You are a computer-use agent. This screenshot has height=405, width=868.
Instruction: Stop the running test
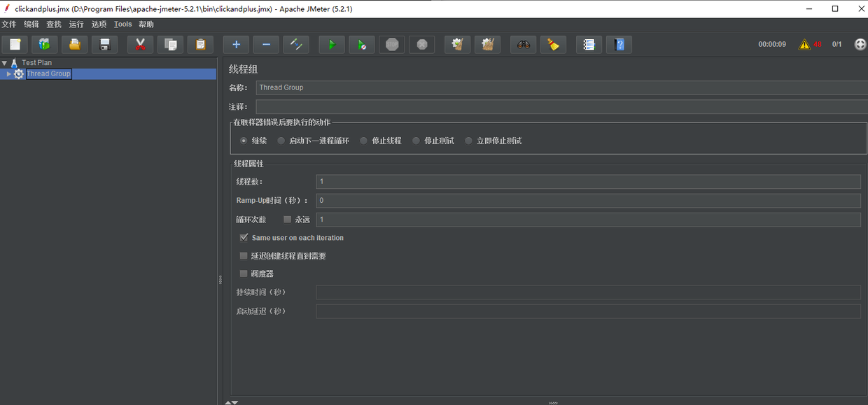pos(391,44)
